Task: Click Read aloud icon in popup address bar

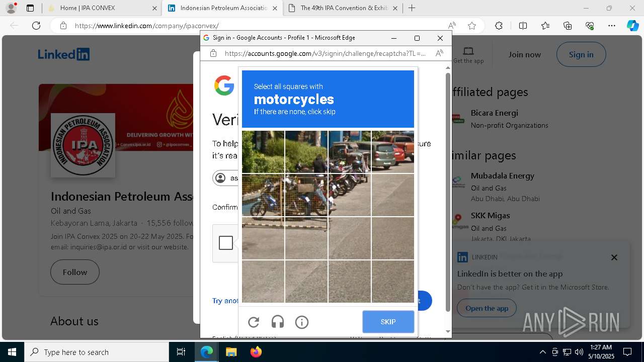Action: coord(439,53)
